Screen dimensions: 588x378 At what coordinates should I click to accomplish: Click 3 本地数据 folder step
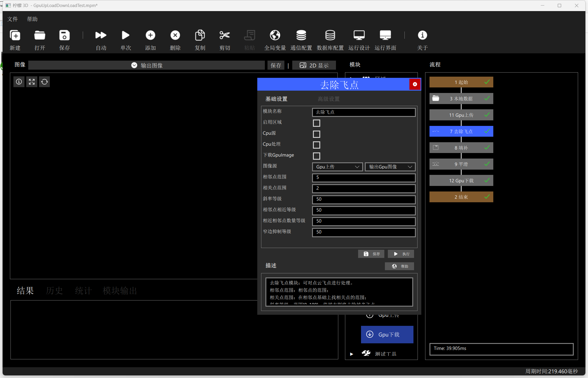click(461, 99)
